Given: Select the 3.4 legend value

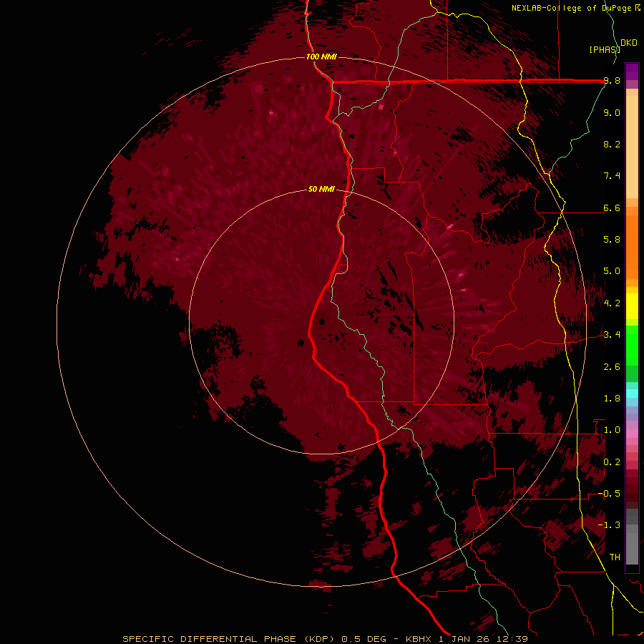Looking at the screenshot, I should 612,335.
